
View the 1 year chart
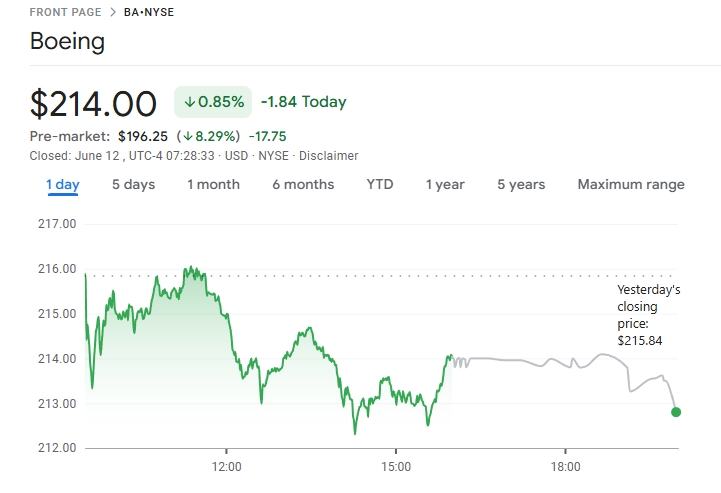coord(445,184)
